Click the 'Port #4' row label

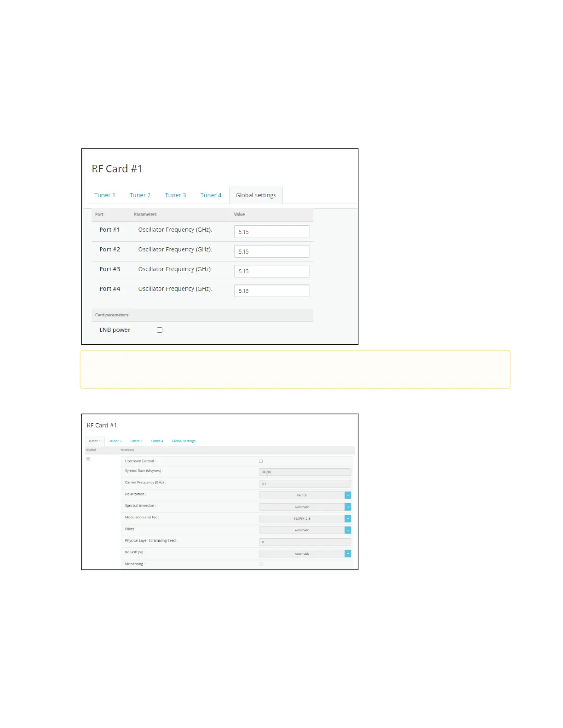click(109, 289)
